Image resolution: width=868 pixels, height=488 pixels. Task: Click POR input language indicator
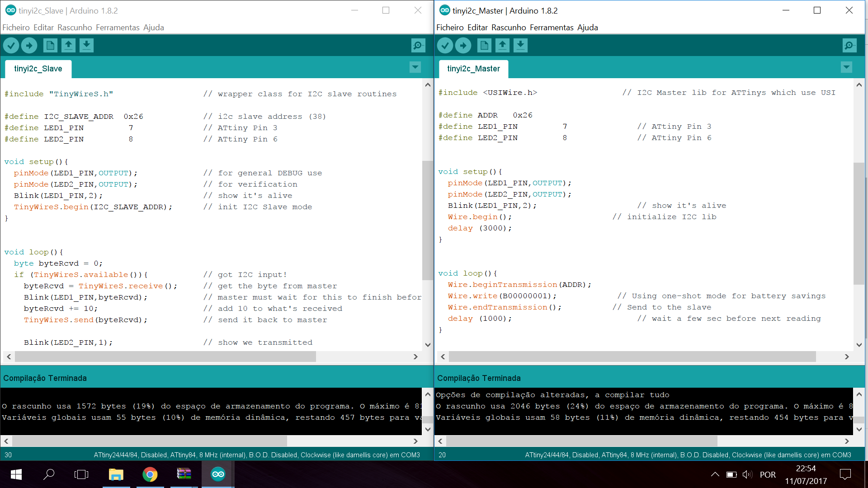click(x=768, y=475)
